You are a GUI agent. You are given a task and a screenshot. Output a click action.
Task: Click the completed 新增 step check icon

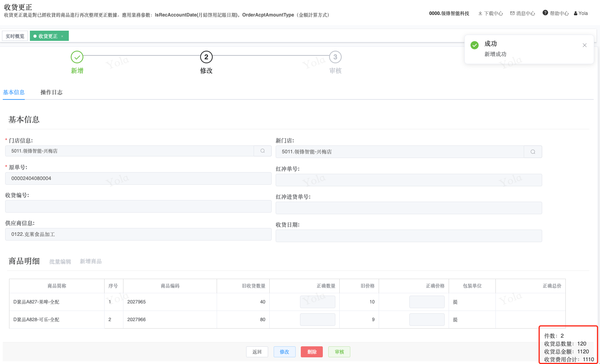(x=77, y=57)
